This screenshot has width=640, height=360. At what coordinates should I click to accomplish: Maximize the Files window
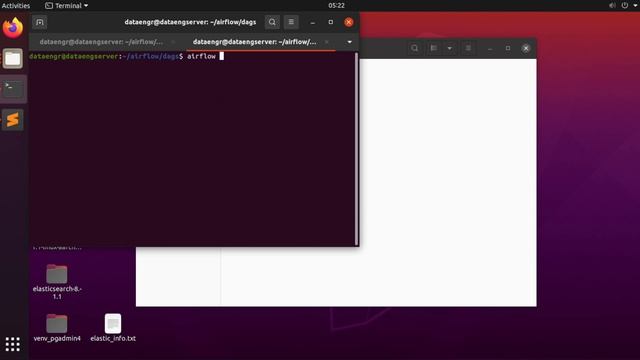508,48
